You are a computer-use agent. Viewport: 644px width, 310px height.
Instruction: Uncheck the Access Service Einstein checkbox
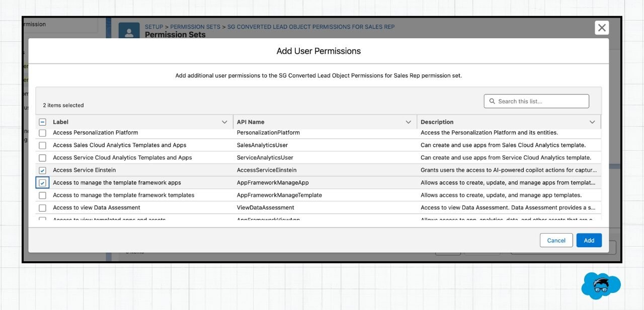[43, 170]
